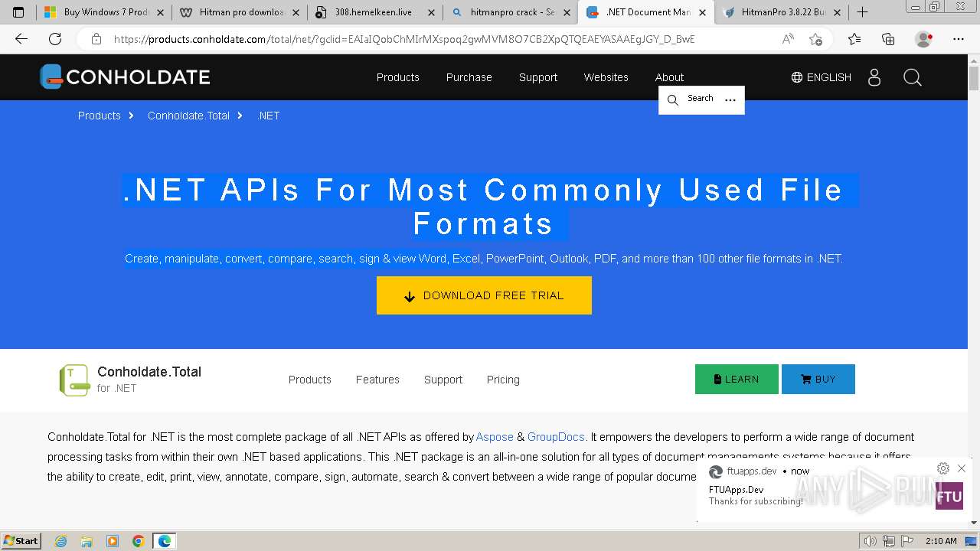Switch to hitmanpro crack search tab
Image resolution: width=980 pixels, height=551 pixels.
pos(510,12)
